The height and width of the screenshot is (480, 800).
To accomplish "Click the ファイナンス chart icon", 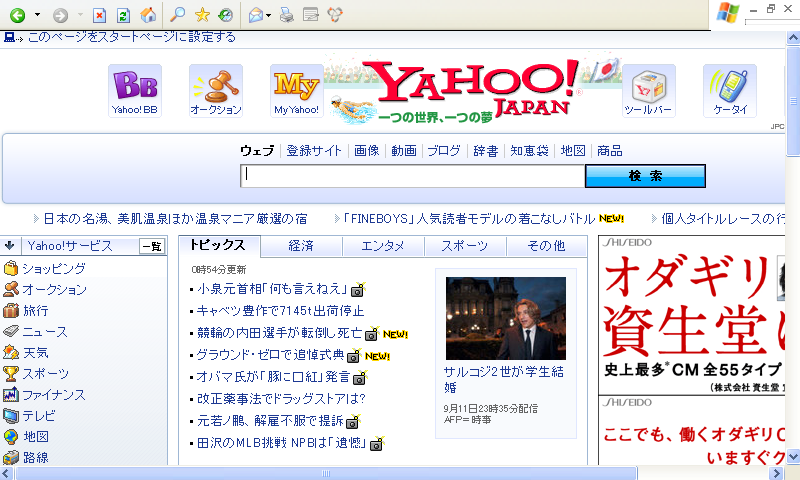I will (x=11, y=394).
